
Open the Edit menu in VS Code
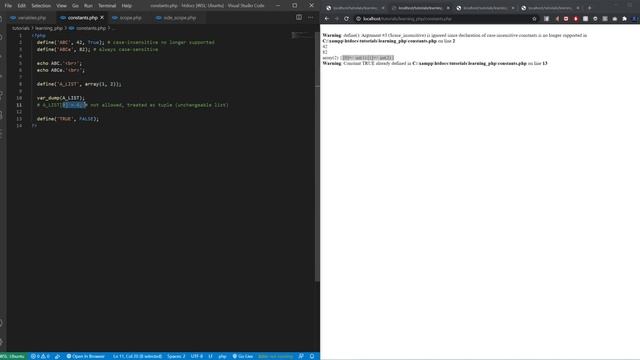click(x=22, y=6)
